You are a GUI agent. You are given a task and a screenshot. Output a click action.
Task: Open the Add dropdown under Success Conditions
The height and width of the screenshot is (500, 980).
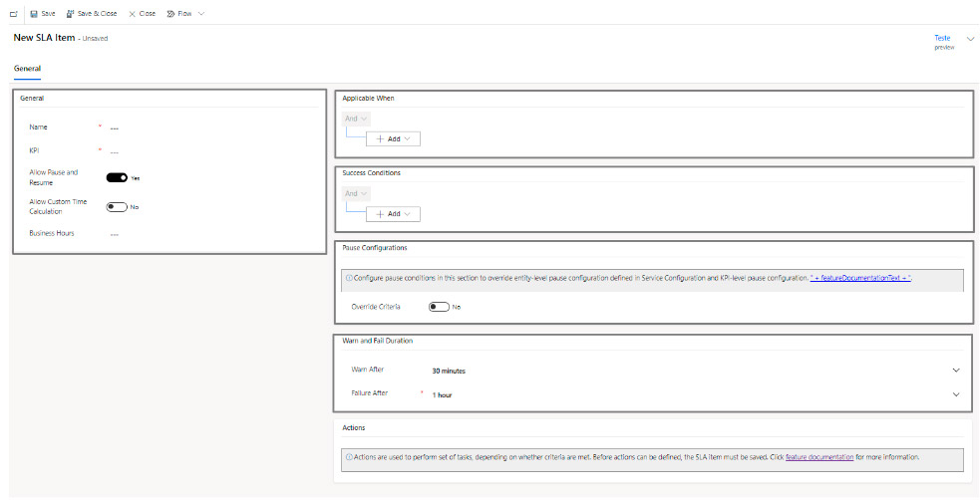point(393,214)
